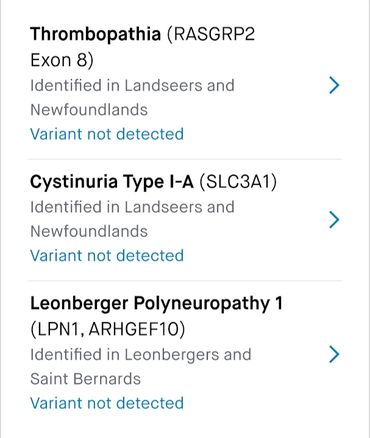The width and height of the screenshot is (370, 438).
Task: Click 'Variant not detected' under Thrombopathia
Action: click(x=107, y=134)
